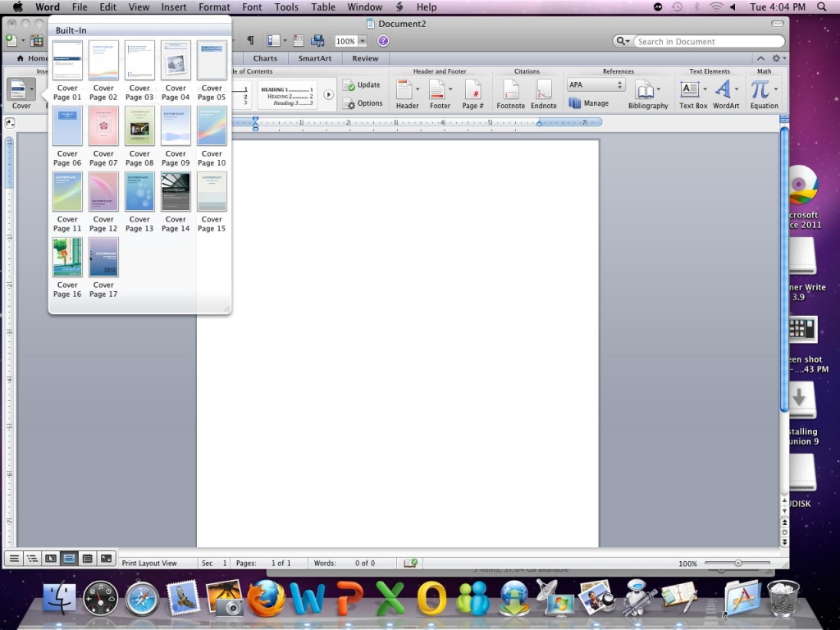The height and width of the screenshot is (630, 840).
Task: Collapse the ribbon with the chevron
Action: pos(760,58)
